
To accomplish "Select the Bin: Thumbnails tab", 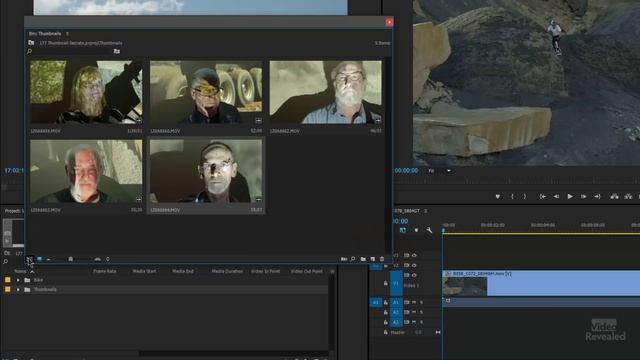I will pyautogui.click(x=45, y=33).
